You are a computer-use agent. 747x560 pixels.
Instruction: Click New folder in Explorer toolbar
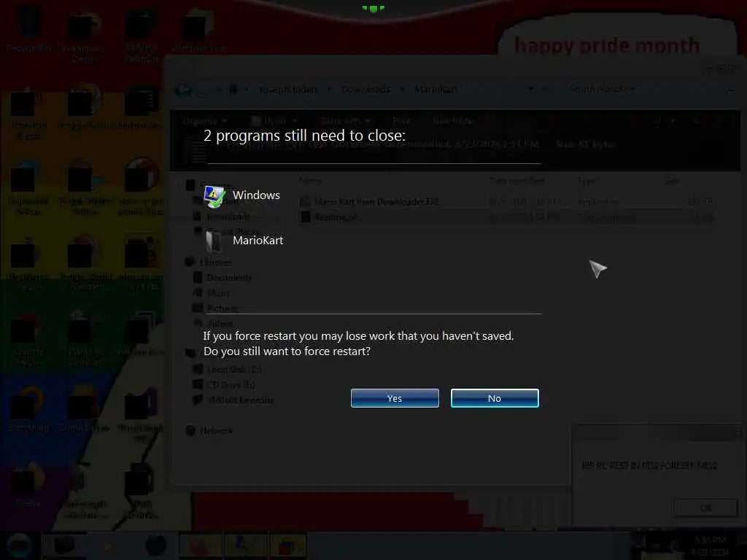(454, 121)
